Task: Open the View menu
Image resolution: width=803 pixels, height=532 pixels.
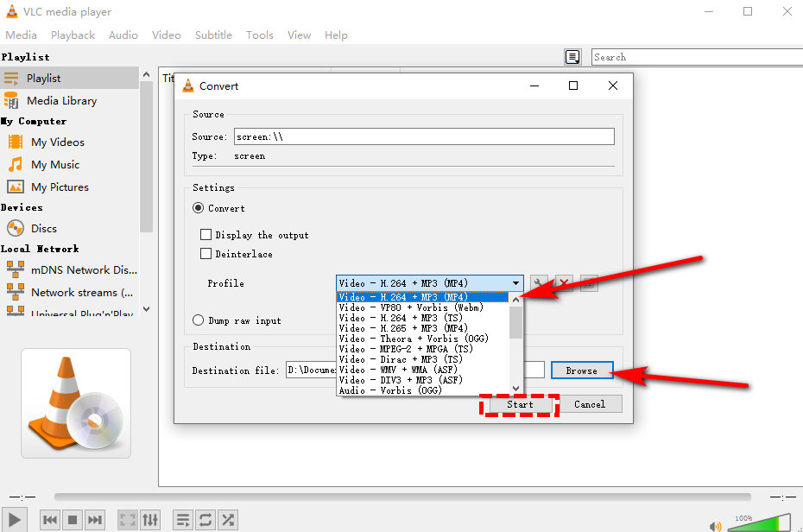Action: coord(299,35)
